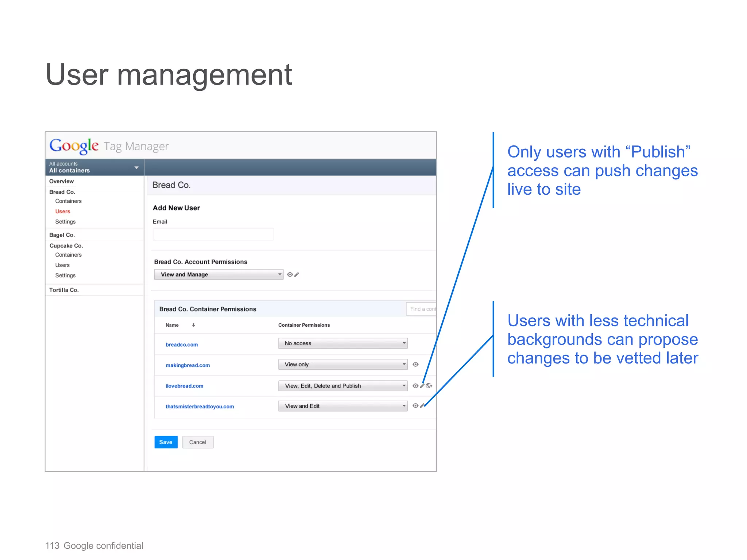Click the Cancel button
The image size is (747, 560).
click(198, 442)
